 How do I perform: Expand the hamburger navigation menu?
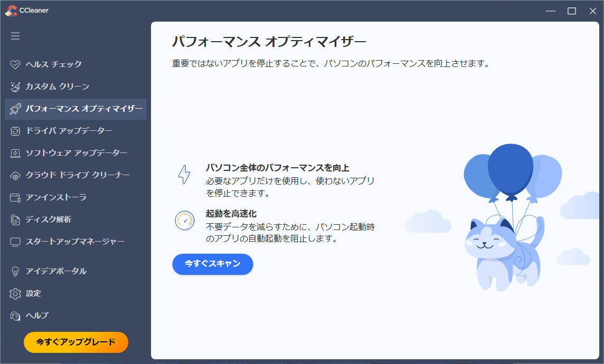pos(15,36)
